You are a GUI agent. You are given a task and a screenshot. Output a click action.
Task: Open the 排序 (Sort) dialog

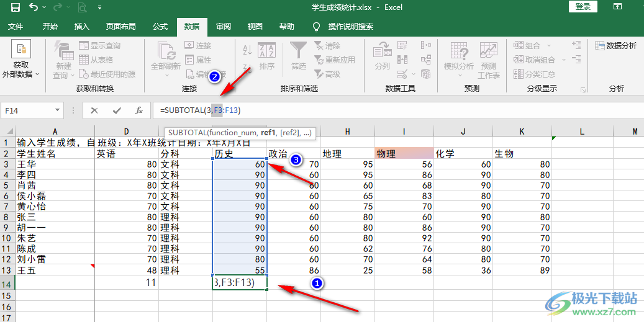266,56
